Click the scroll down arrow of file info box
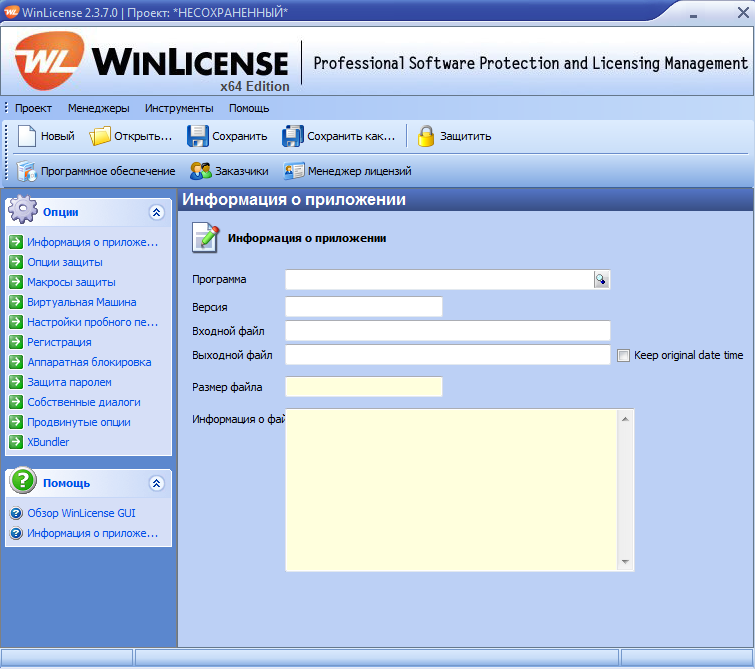 (627, 562)
